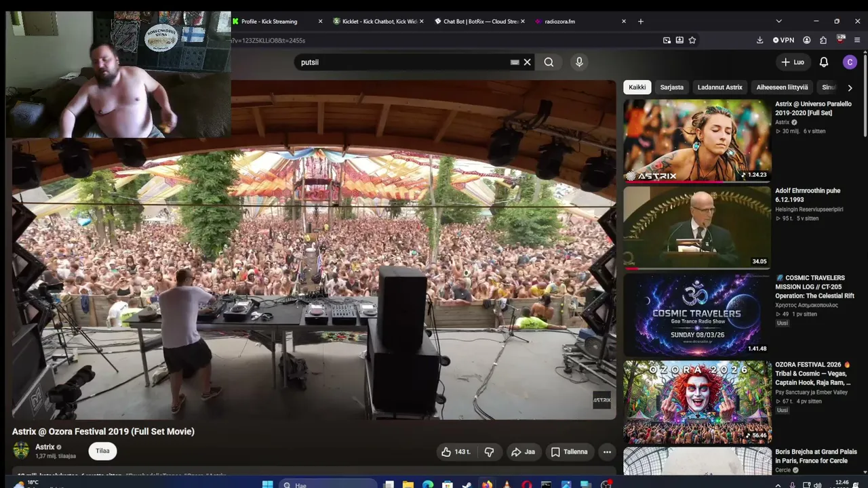Select the Kaikki filter chip
This screenshot has height=488, width=868.
click(637, 87)
